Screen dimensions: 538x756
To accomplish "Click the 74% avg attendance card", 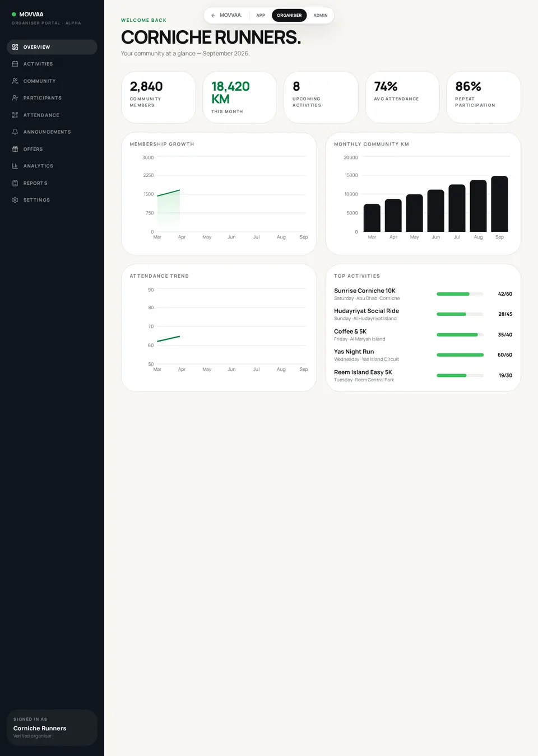I will pos(402,97).
